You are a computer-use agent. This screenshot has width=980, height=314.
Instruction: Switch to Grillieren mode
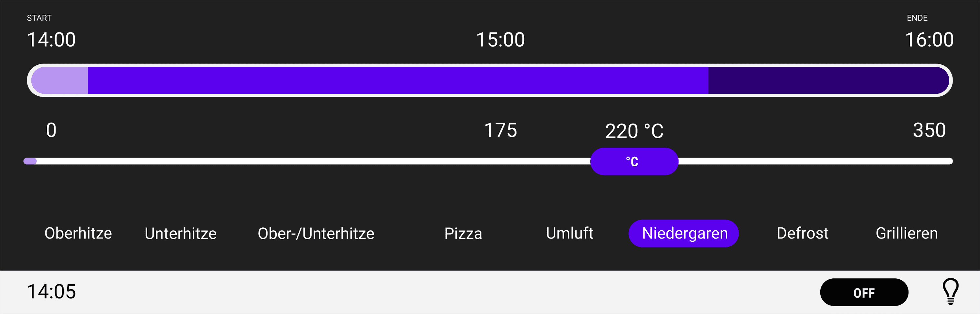coord(906,233)
